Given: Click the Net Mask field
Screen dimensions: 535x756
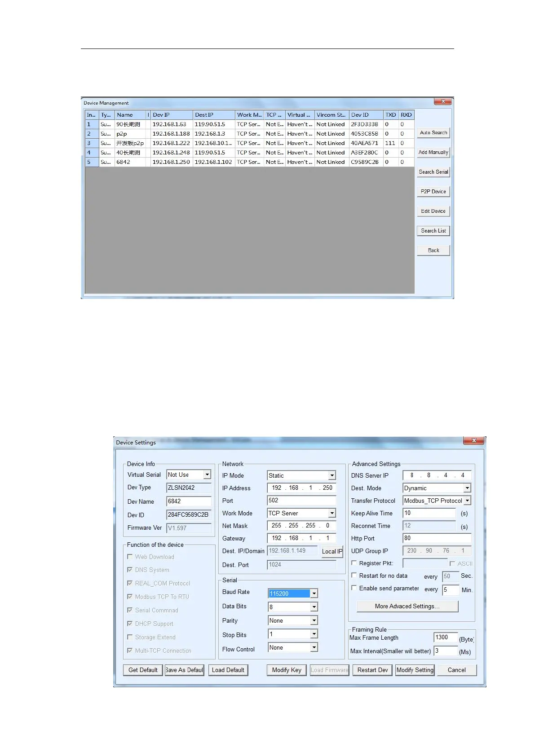Looking at the screenshot, I should [x=301, y=526].
